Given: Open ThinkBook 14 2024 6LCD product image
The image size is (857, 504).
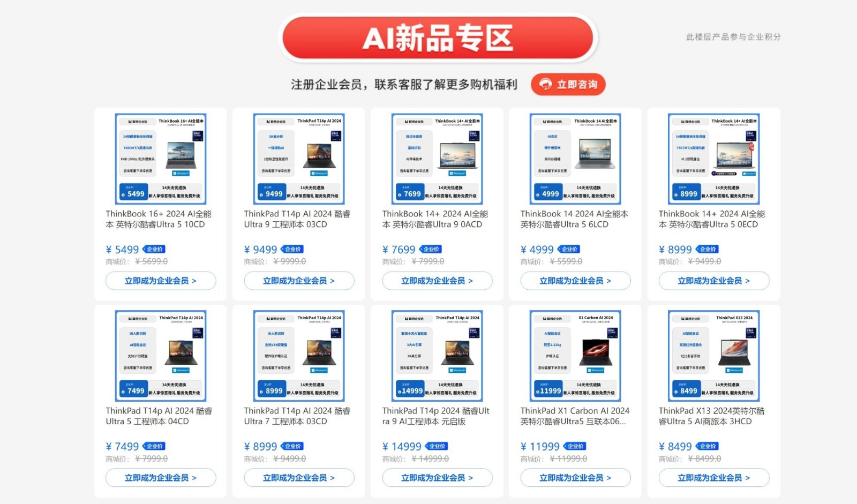Looking at the screenshot, I should (x=575, y=159).
